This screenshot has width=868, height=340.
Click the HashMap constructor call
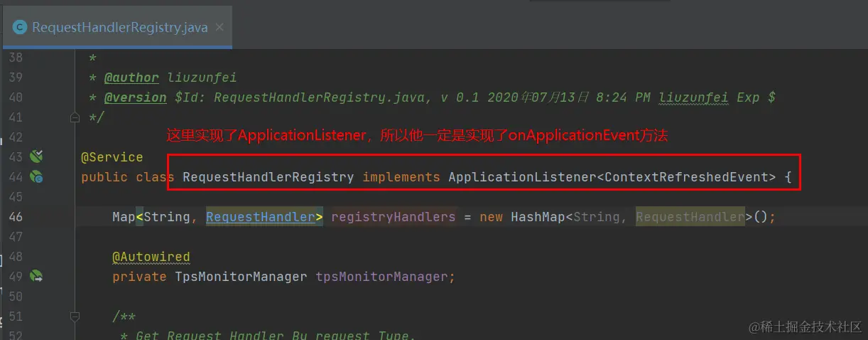coord(538,217)
